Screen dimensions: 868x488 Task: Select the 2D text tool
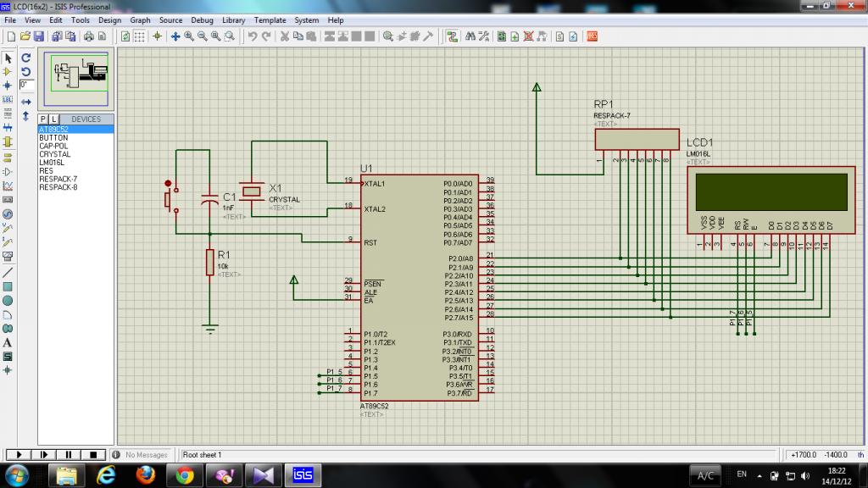(x=8, y=343)
